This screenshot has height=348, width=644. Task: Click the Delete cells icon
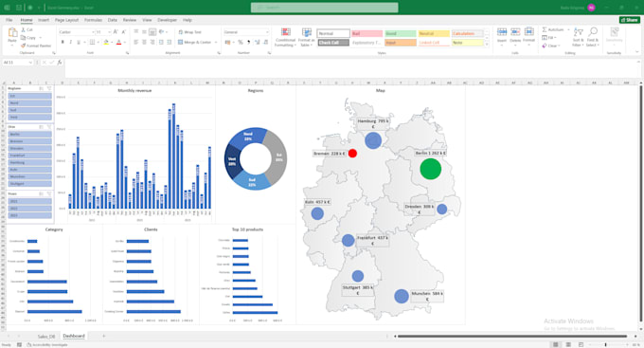point(515,32)
